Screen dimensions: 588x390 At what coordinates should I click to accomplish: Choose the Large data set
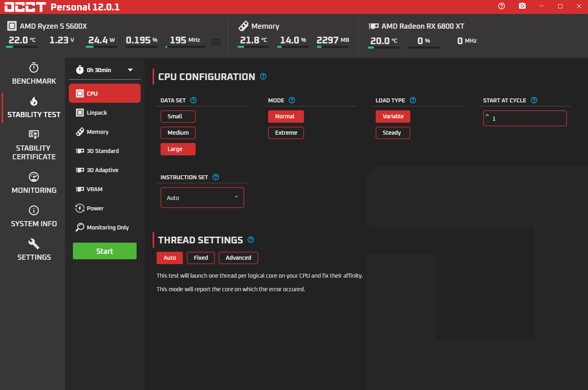[178, 149]
